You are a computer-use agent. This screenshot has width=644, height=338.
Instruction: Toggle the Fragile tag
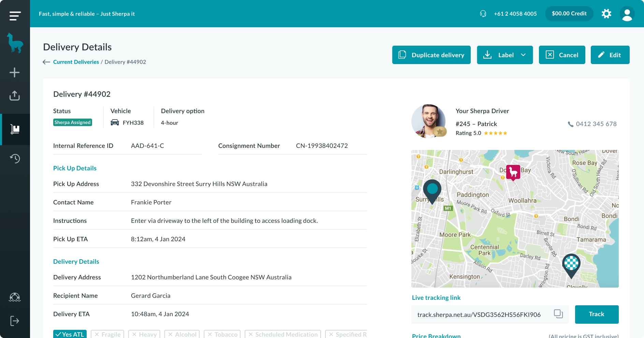tap(107, 334)
